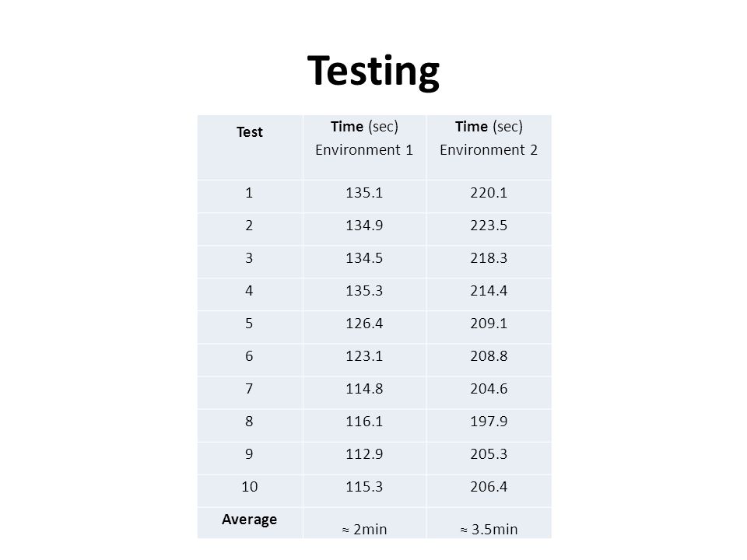This screenshot has height=560, width=747.
Task: Select the 208.8 cell in row 6
Action: point(489,359)
